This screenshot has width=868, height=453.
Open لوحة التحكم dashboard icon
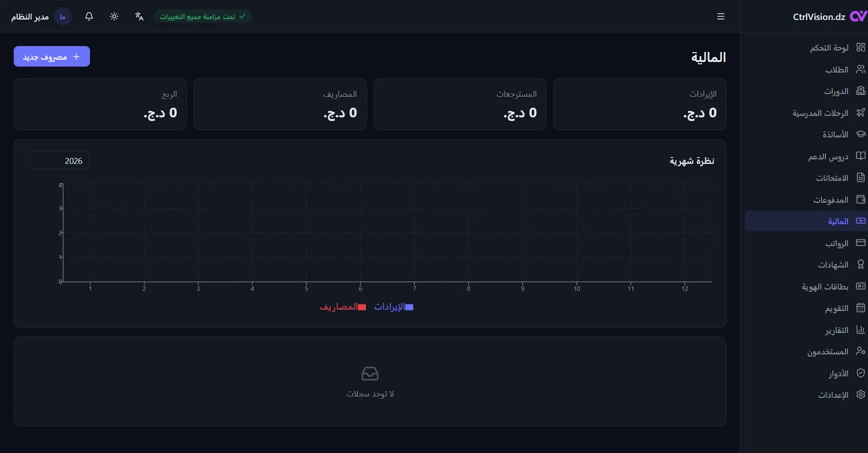[x=860, y=47]
